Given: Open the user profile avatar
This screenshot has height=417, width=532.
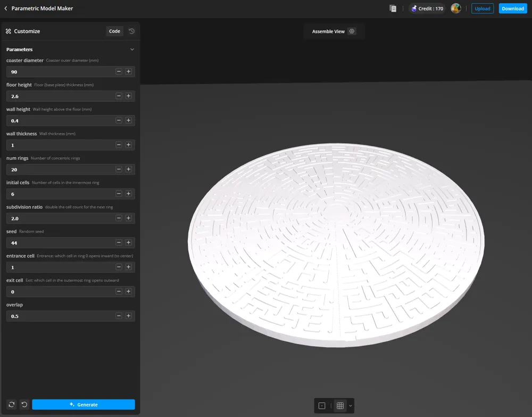Looking at the screenshot, I should click(x=455, y=9).
